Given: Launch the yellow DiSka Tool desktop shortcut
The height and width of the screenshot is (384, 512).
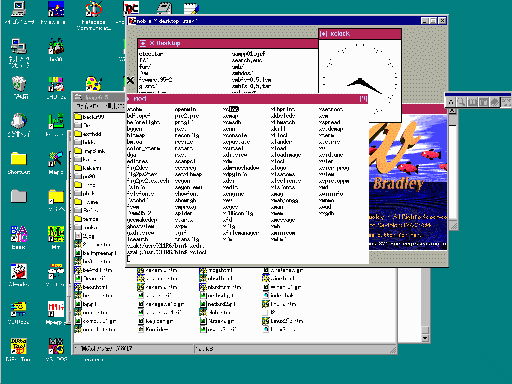Looking at the screenshot, I should coord(19,346).
